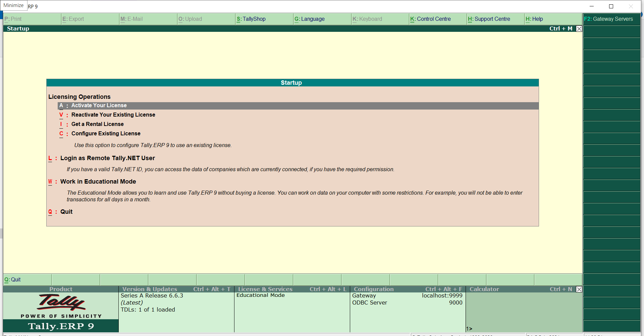Open the Control Centre
The height and width of the screenshot is (336, 644).
click(438, 19)
